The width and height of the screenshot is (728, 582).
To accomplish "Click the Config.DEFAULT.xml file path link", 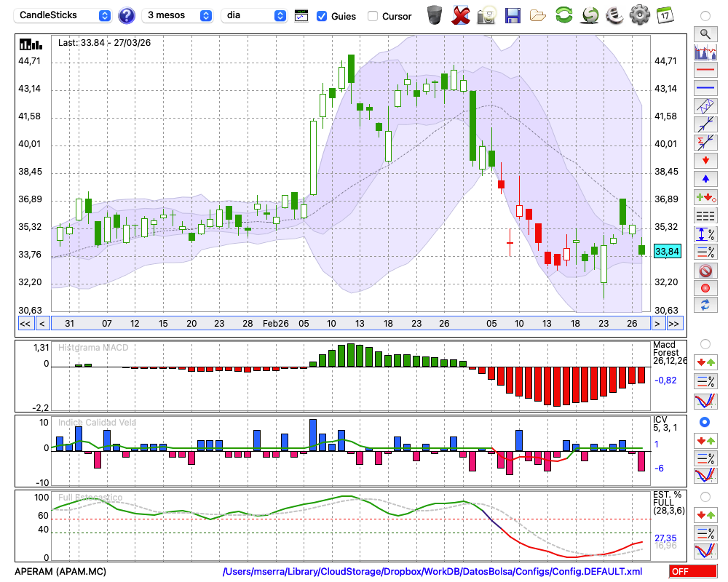I will pyautogui.click(x=432, y=572).
